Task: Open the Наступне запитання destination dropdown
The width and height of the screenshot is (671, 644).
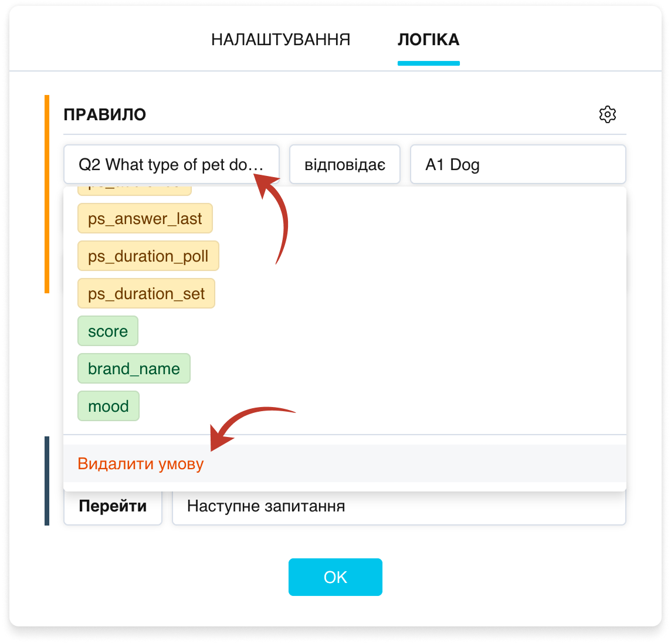Action: (x=399, y=506)
